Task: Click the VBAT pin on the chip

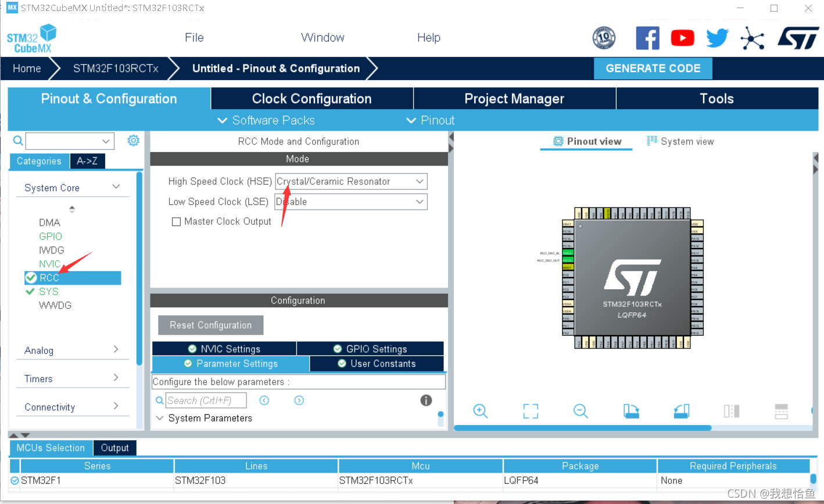Action: (568, 224)
